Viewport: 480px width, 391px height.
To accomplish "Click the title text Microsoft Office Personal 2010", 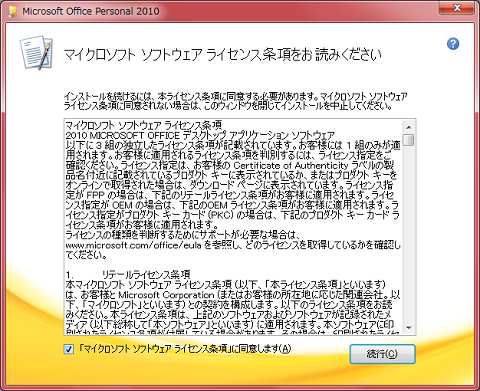I will click(x=91, y=11).
